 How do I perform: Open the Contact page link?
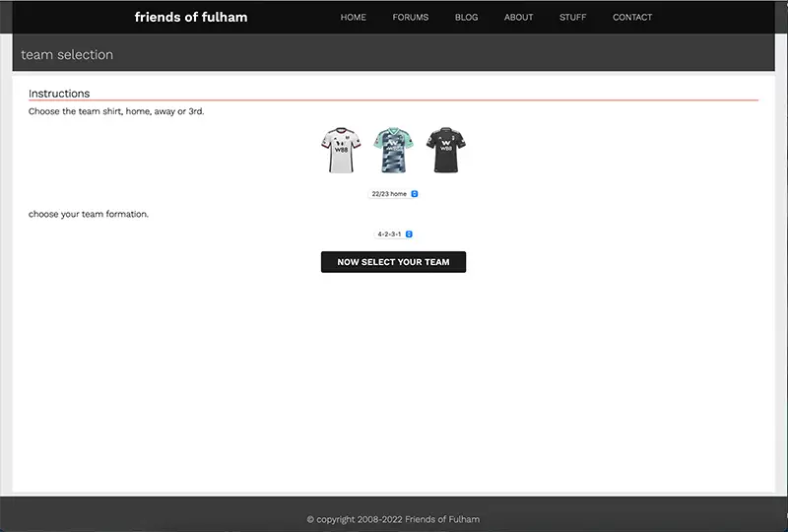[x=632, y=17]
